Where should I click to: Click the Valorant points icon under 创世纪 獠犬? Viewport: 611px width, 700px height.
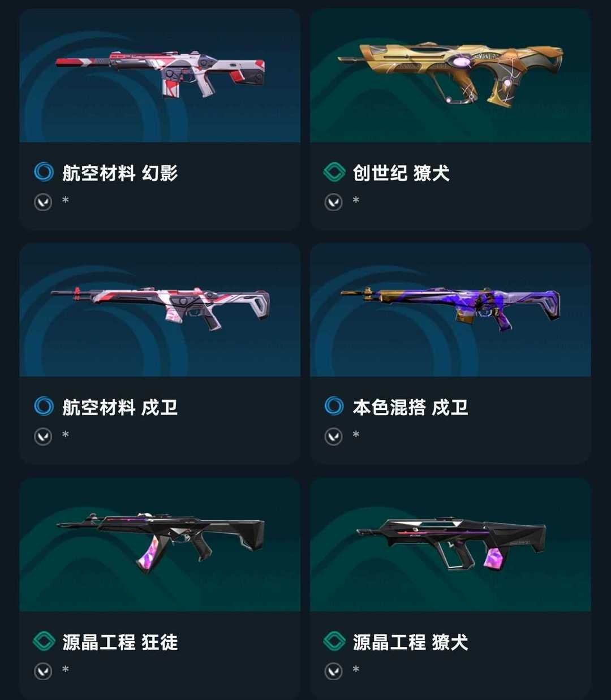[x=333, y=202]
